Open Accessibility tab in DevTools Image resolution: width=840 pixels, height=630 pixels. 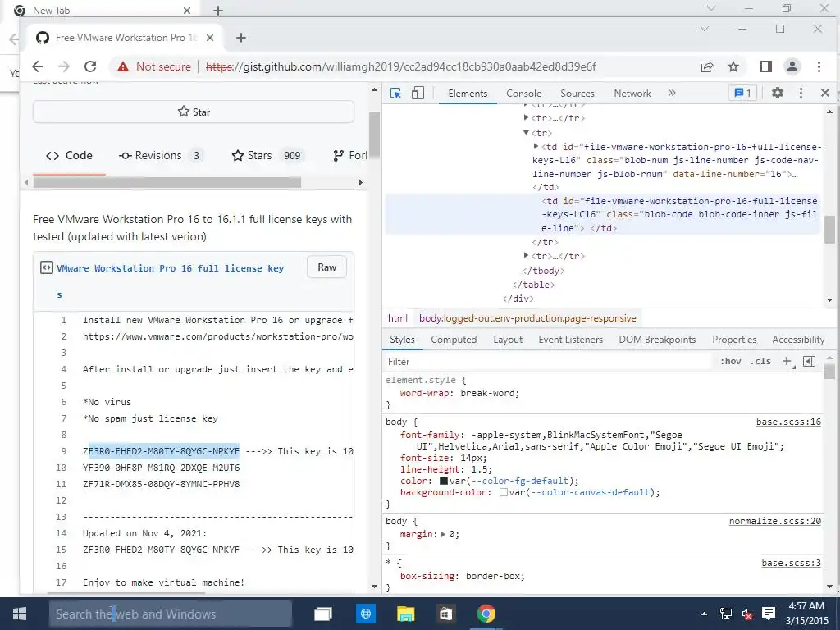(x=798, y=340)
